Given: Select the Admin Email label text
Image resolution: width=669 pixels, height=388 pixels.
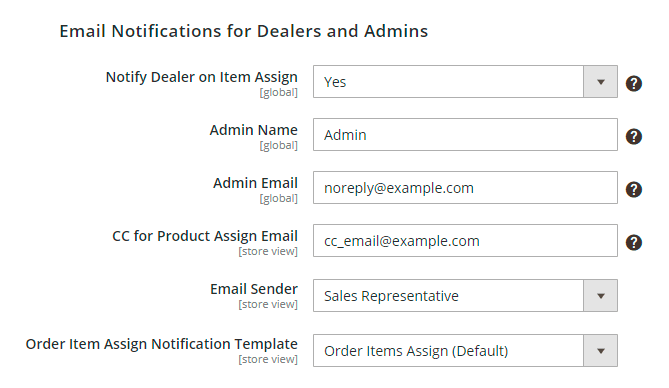Looking at the screenshot, I should pyautogui.click(x=255, y=183).
